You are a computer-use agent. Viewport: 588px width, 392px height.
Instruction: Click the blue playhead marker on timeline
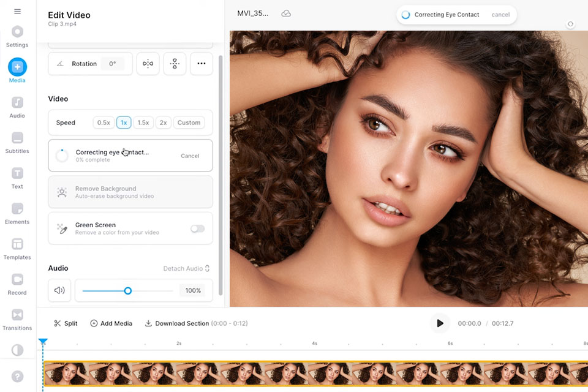coord(43,341)
